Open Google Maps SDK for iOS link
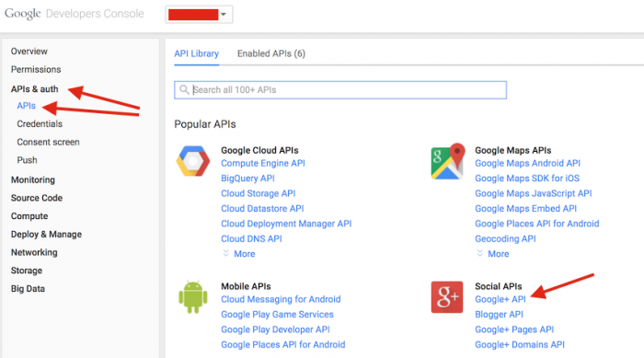 527,179
